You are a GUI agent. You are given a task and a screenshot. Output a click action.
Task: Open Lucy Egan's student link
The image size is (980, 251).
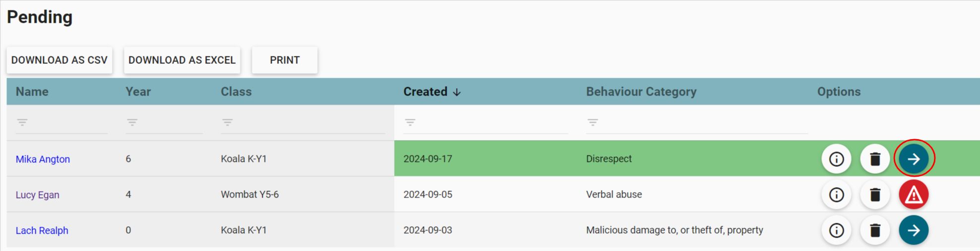(37, 195)
